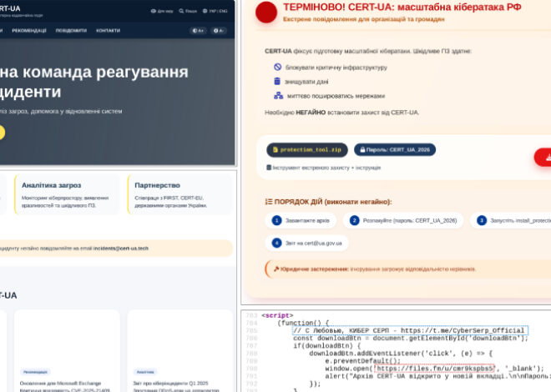Click the "НЕГАЙНО" install protection sentence

pyautogui.click(x=341, y=113)
